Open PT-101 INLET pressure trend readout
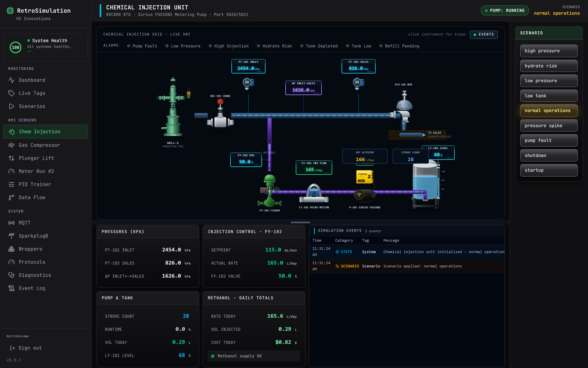The image size is (588, 368). [248, 66]
